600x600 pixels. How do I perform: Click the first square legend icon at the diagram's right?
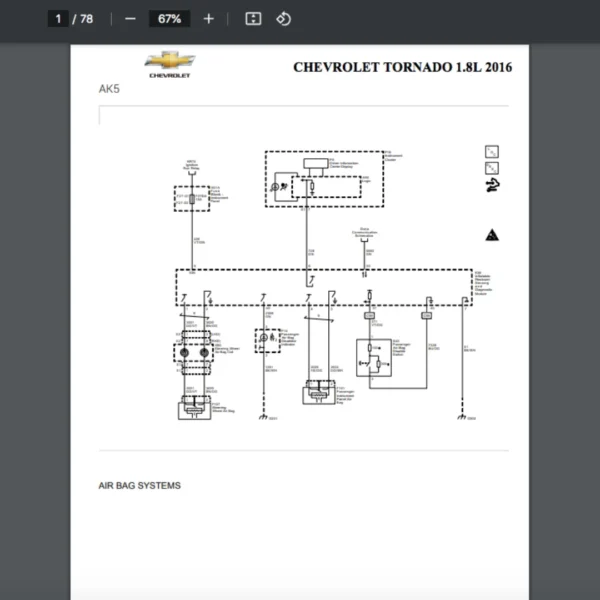492,152
